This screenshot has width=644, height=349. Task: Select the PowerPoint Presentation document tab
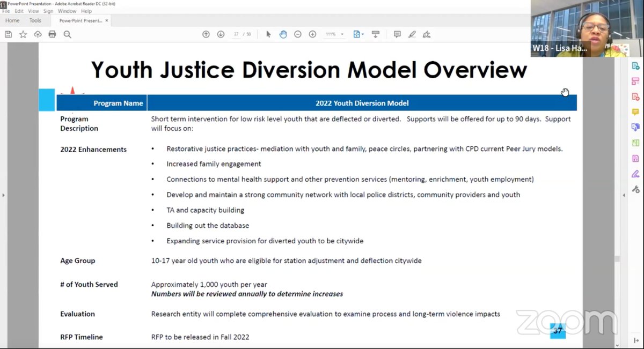click(x=80, y=20)
